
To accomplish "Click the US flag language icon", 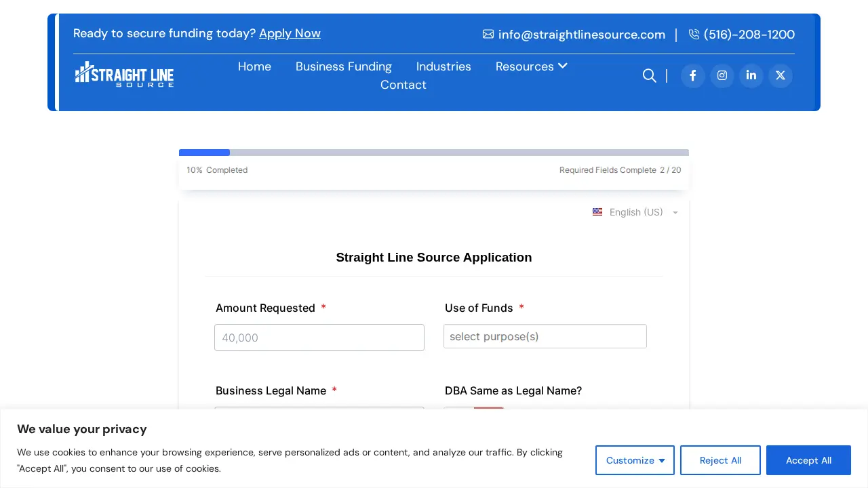I will (x=597, y=212).
